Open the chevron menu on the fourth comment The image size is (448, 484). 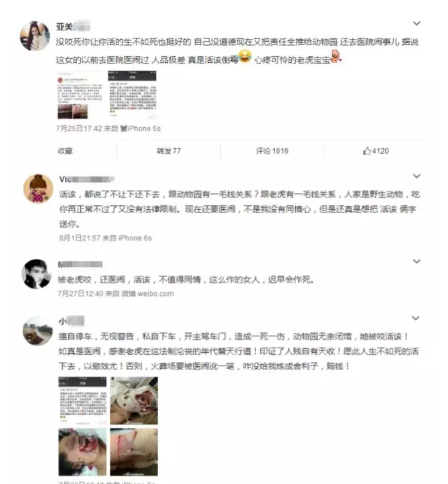416,318
